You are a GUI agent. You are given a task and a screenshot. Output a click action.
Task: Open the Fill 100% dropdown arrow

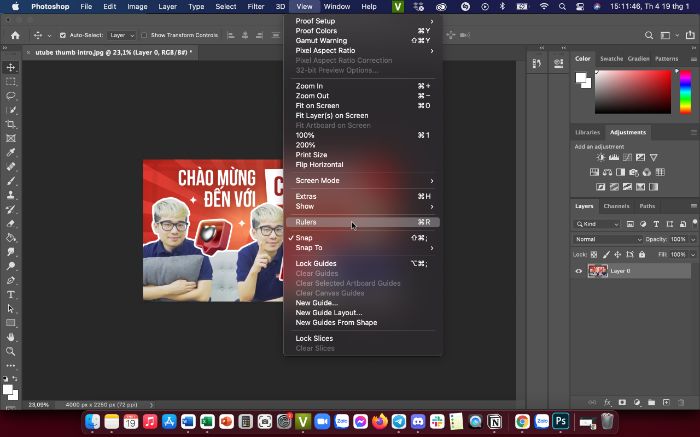pyautogui.click(x=693, y=254)
